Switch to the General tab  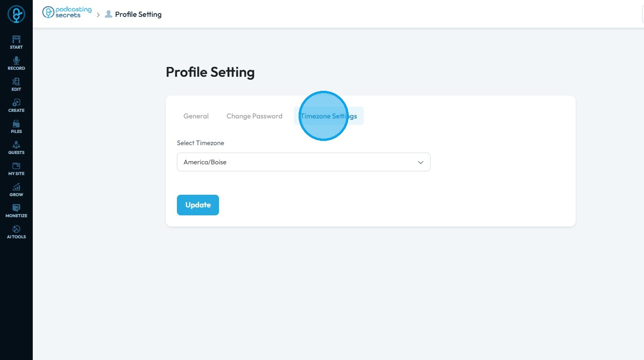(x=196, y=116)
